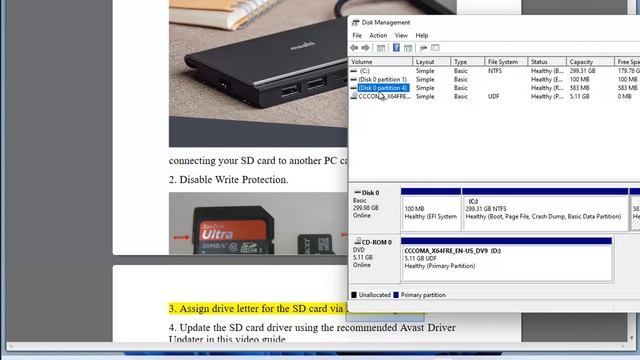Click the SanDisk Ultra SD card image
This screenshot has height=360, width=640.
(233, 230)
